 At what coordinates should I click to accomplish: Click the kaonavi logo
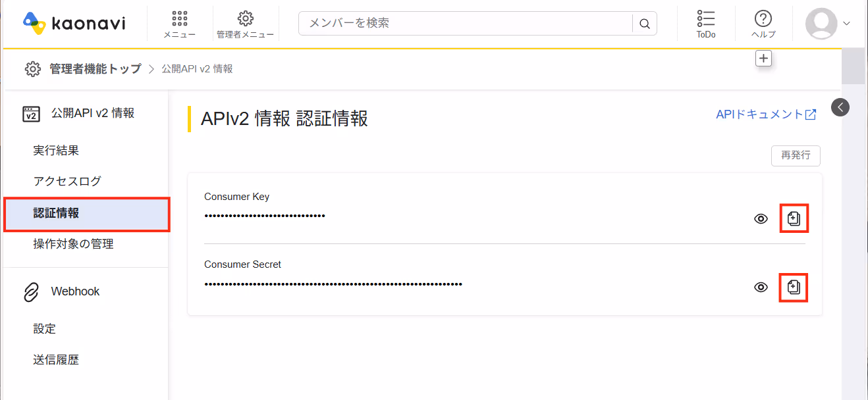click(73, 24)
